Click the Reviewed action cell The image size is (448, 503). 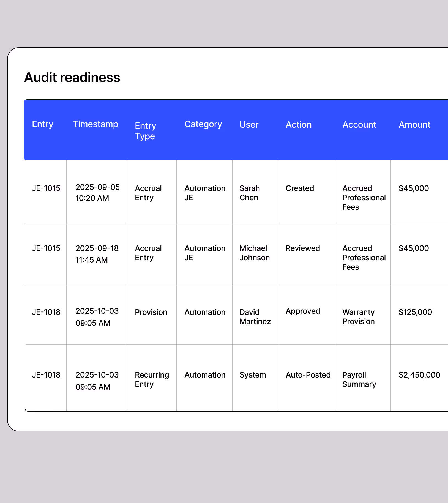pyautogui.click(x=303, y=248)
